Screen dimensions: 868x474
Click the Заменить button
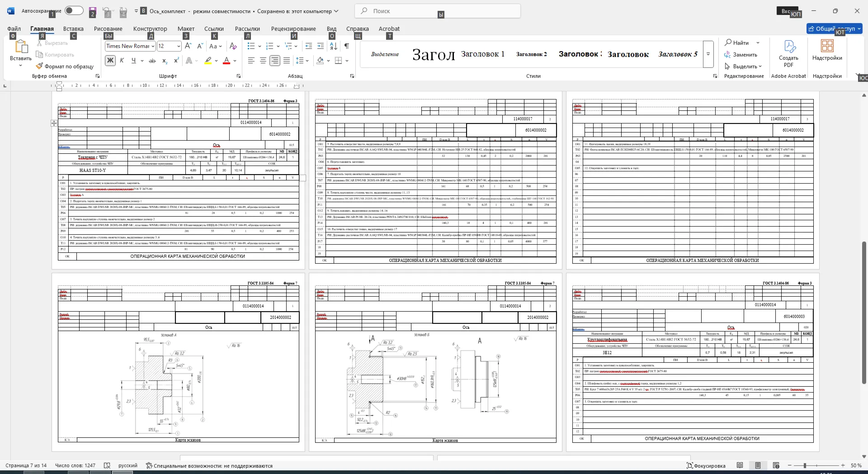[x=741, y=55]
